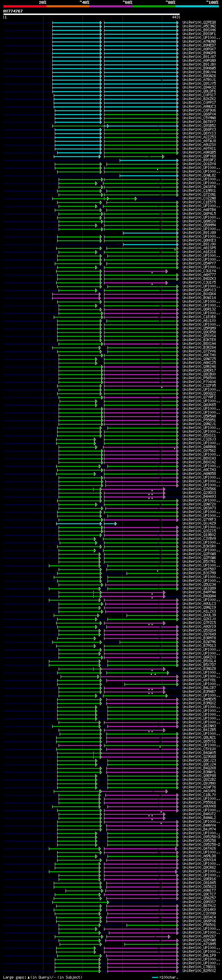
Task: Open the UniRef100_B0XDK4 entry
Action: [x=199, y=294]
